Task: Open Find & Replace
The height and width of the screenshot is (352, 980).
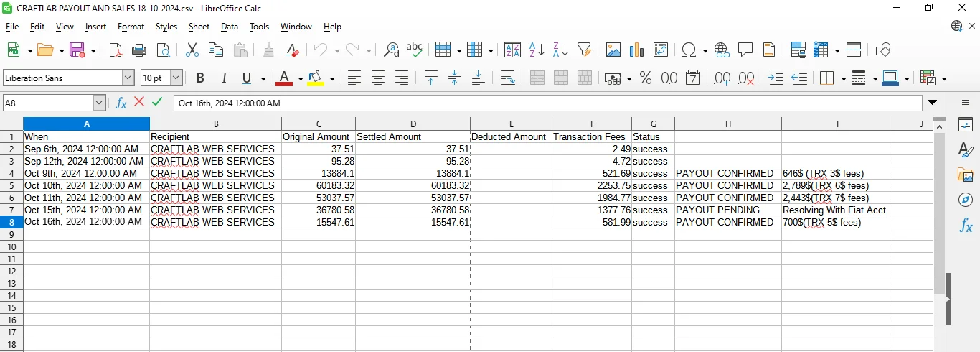Action: click(x=391, y=50)
